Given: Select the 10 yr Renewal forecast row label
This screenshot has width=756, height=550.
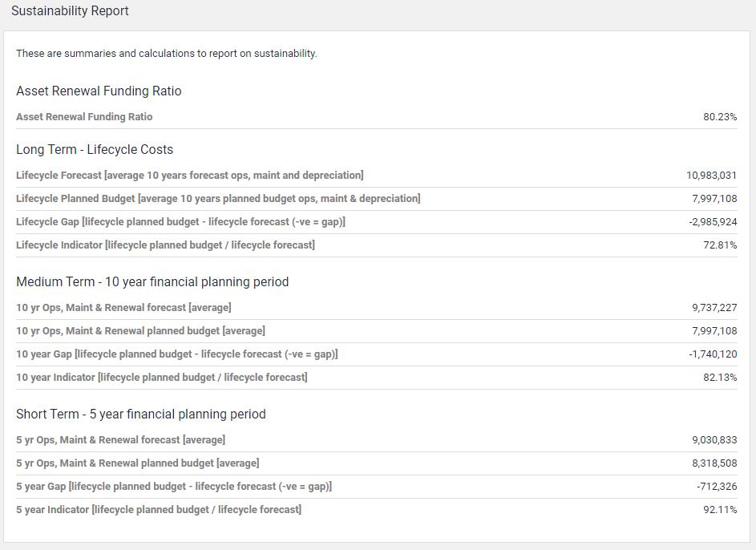Looking at the screenshot, I should [123, 308].
